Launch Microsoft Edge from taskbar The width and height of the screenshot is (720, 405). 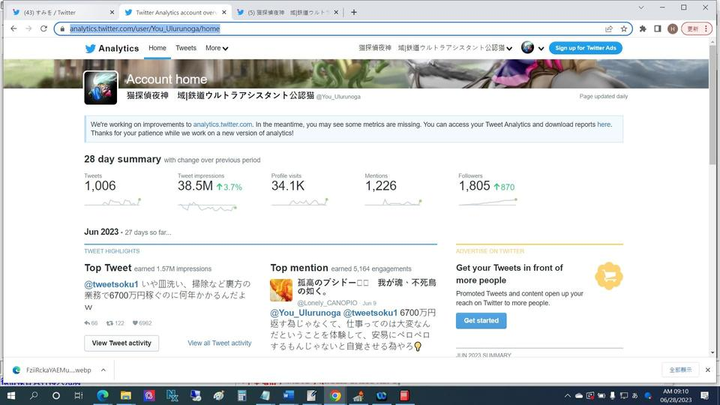(102, 395)
